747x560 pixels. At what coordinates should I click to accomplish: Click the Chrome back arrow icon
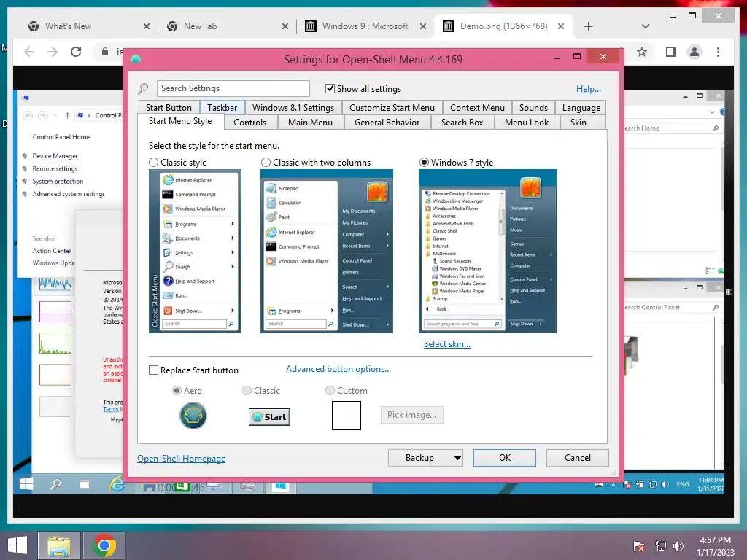coord(29,52)
